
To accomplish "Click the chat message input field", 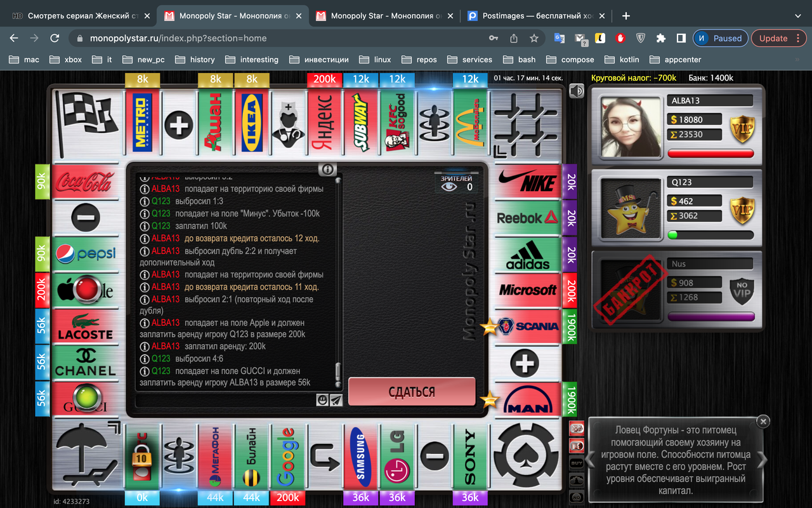I will (226, 400).
